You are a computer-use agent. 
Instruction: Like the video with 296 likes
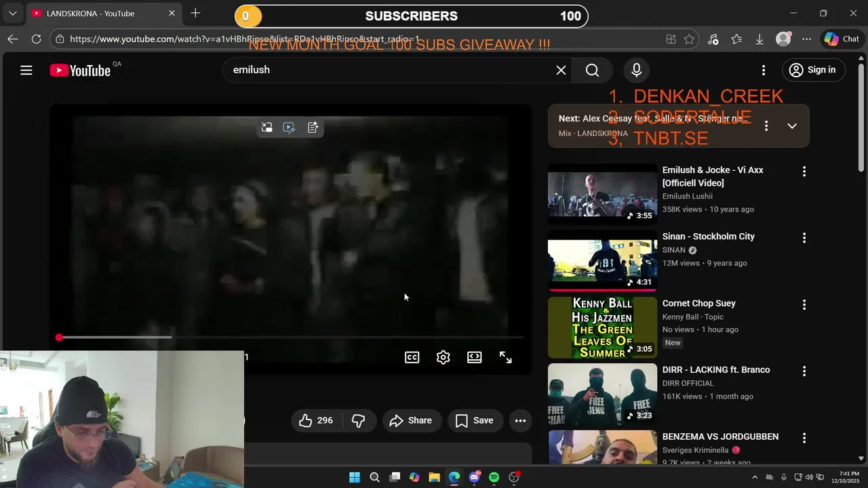point(316,420)
